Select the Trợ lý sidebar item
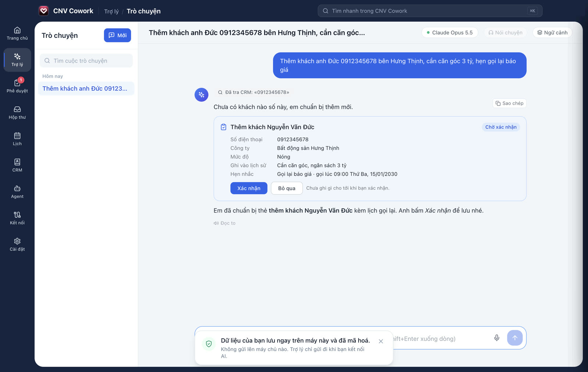588x372 pixels. tap(17, 60)
